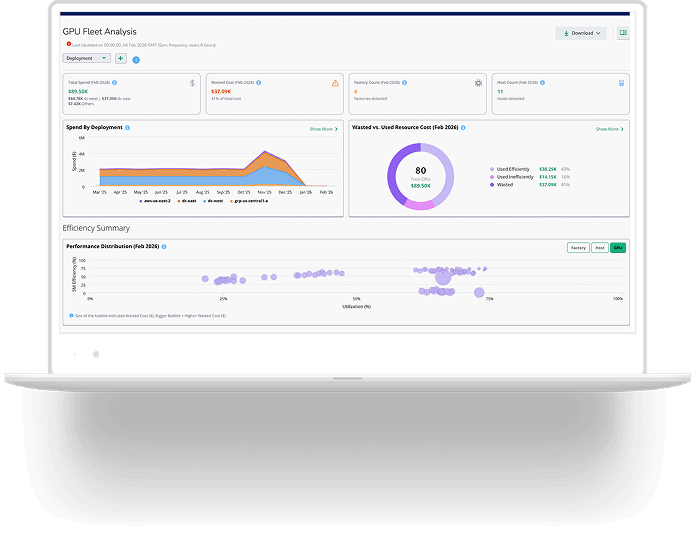
Task: Click info icon beside bubble size note
Action: click(x=71, y=315)
